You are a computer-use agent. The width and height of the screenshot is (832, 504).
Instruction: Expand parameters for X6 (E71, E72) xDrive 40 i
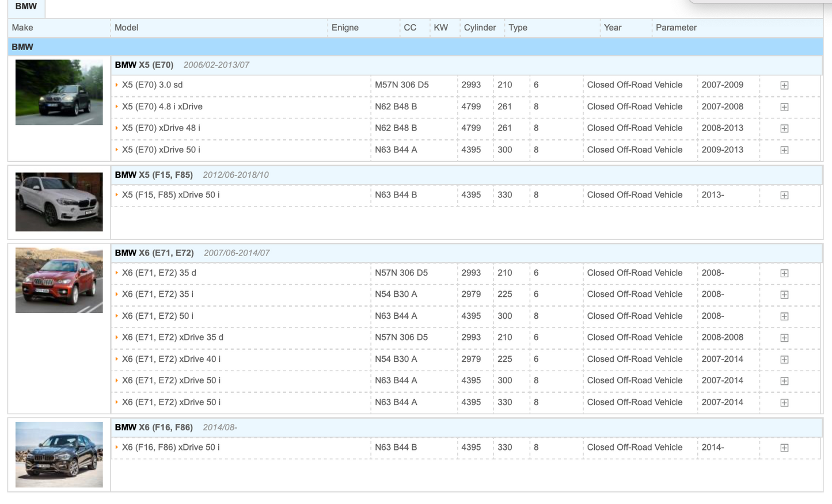[x=784, y=360]
